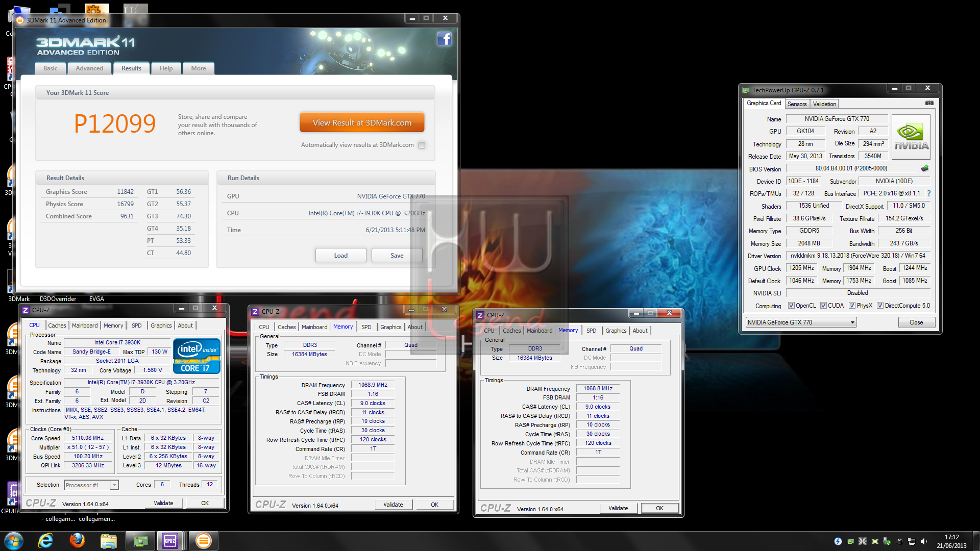980x551 pixels.
Task: Click Z icon of CPU-Z 1068.8 MHz window
Action: tap(480, 315)
